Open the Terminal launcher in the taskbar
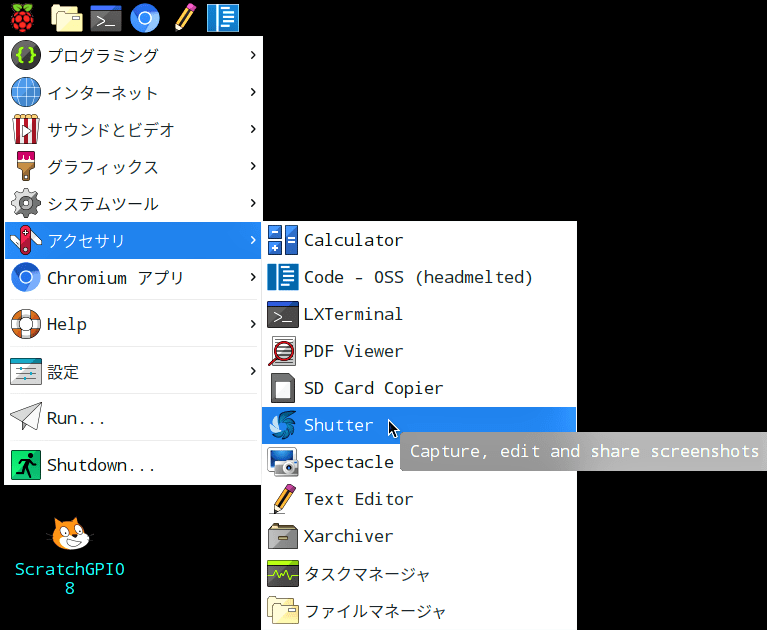 point(106,18)
